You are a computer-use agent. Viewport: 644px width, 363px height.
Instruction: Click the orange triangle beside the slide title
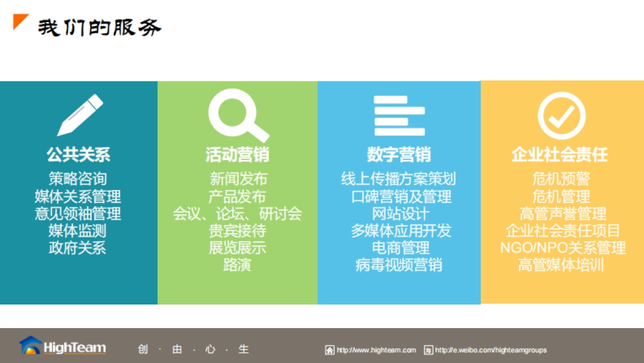pyautogui.click(x=19, y=24)
